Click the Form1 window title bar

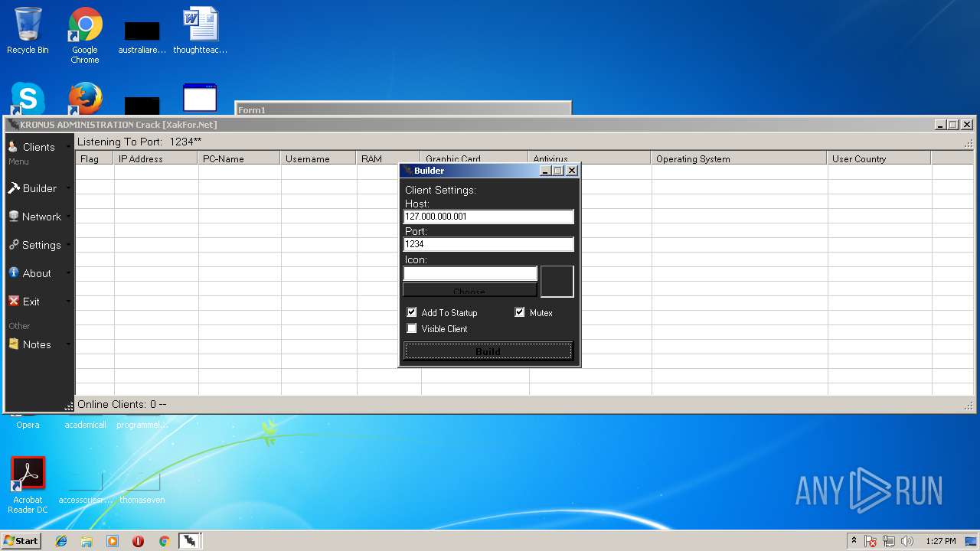[x=403, y=109]
